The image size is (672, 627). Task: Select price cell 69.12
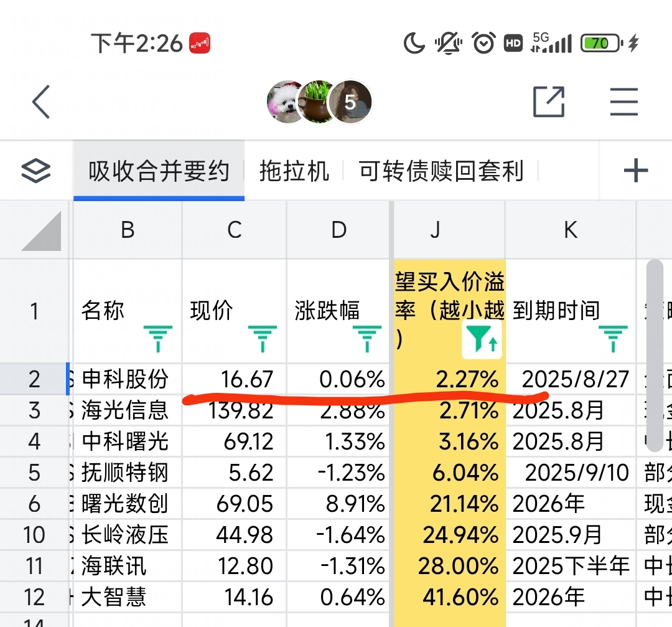pos(235,441)
